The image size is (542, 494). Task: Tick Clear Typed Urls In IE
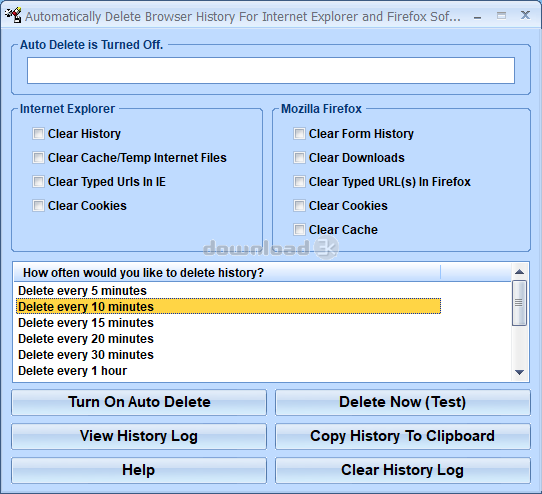pyautogui.click(x=38, y=181)
